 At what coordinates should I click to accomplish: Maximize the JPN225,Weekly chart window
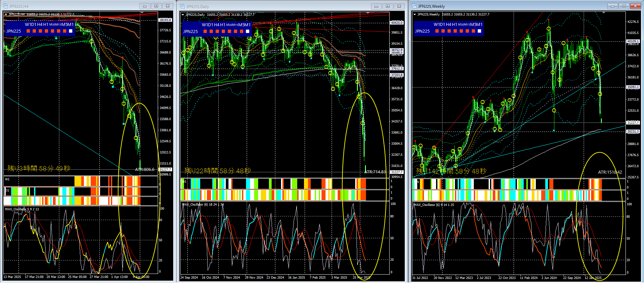[x=624, y=6]
